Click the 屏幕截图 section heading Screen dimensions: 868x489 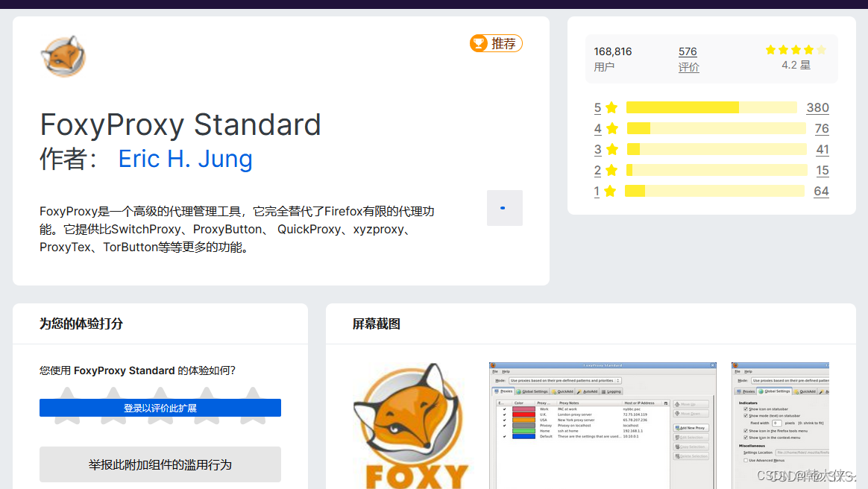377,324
